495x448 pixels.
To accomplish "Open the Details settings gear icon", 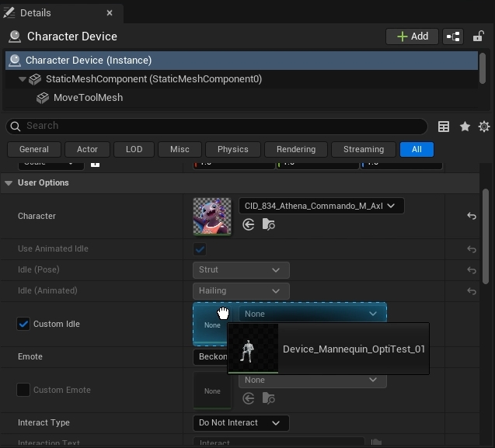I will pos(484,127).
